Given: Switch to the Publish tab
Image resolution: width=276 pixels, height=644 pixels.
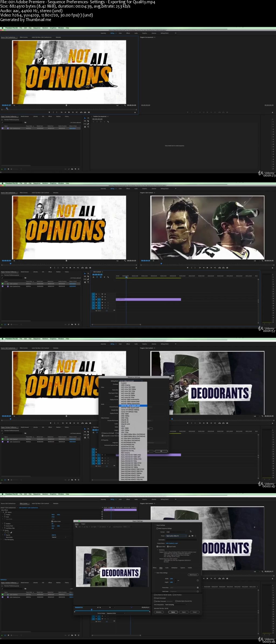Looking at the screenshot, I should click(190, 568).
